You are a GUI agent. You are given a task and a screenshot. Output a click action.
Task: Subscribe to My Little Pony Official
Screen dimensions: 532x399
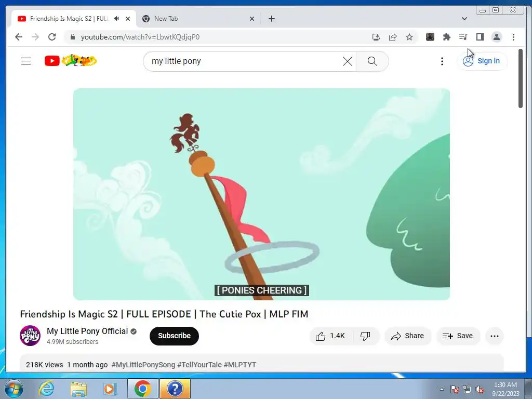tap(174, 336)
